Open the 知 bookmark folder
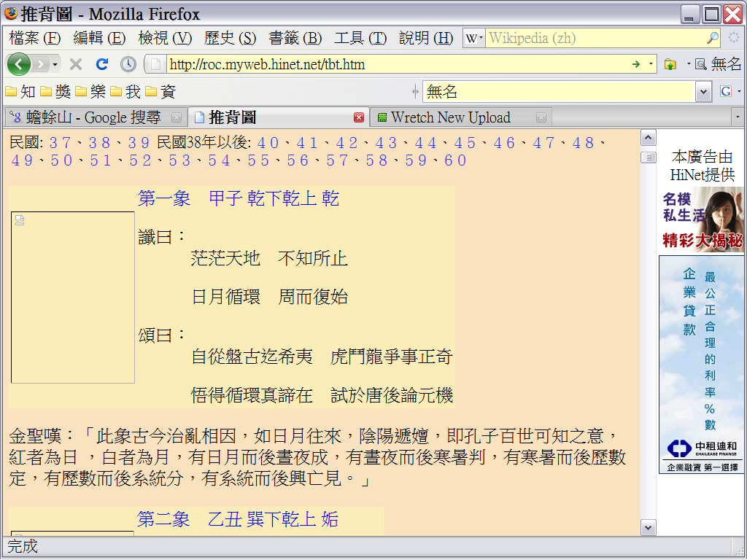The height and width of the screenshot is (560, 747). pos(20,91)
